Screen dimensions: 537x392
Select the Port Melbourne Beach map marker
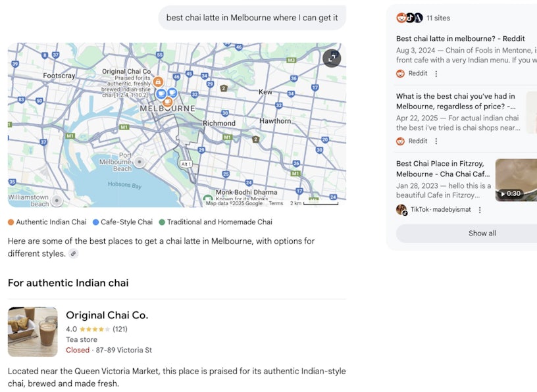pyautogui.click(x=139, y=162)
